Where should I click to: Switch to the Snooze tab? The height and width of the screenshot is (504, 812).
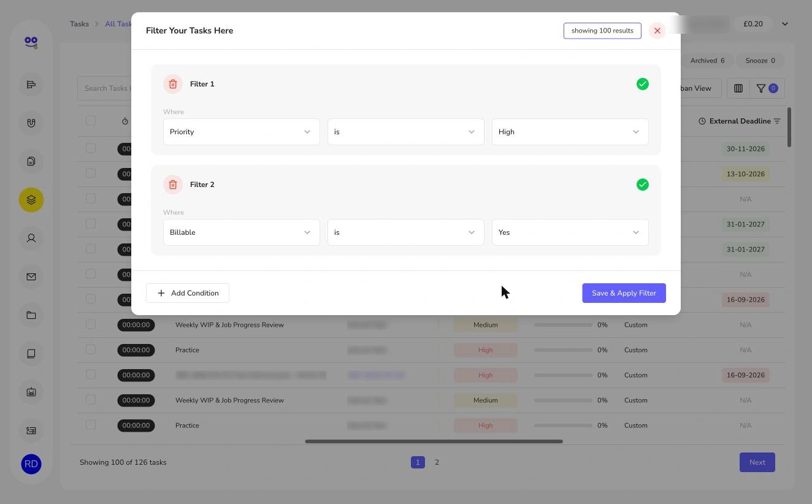760,61
